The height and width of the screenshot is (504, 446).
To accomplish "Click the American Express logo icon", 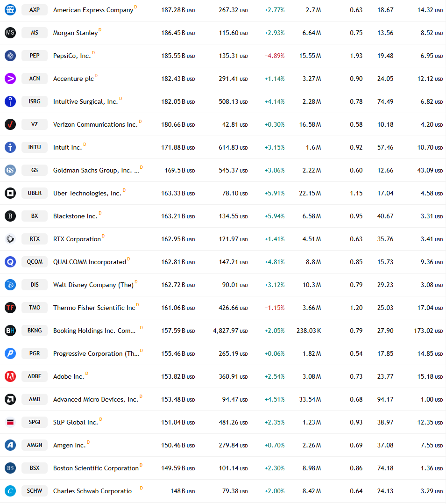I will pos(10,10).
